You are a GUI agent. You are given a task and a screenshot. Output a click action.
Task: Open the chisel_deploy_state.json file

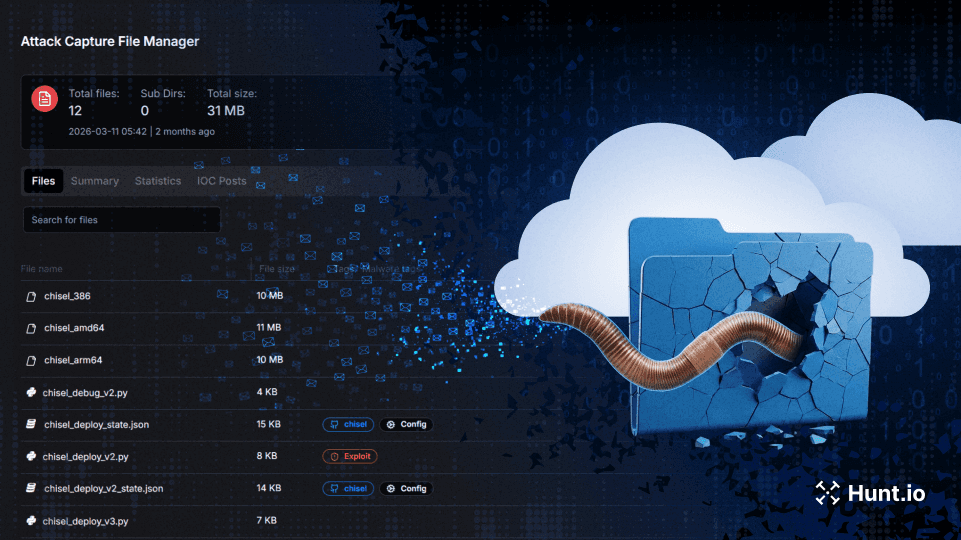(96, 425)
